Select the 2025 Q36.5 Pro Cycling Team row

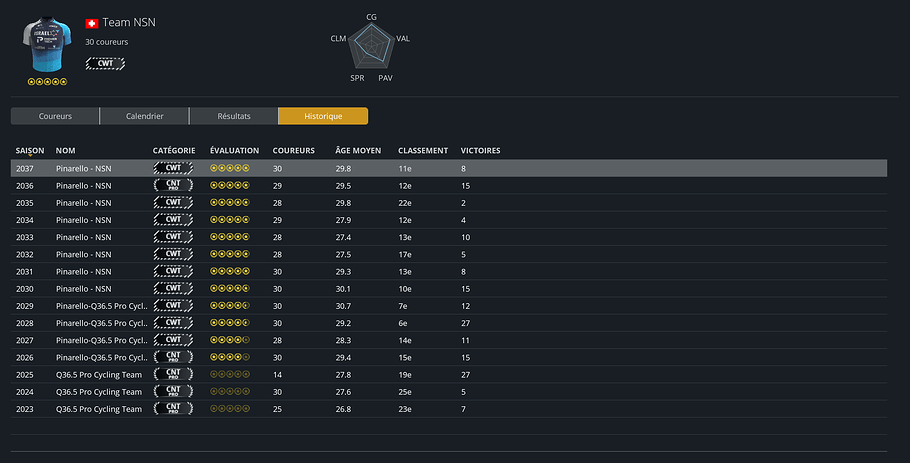449,374
